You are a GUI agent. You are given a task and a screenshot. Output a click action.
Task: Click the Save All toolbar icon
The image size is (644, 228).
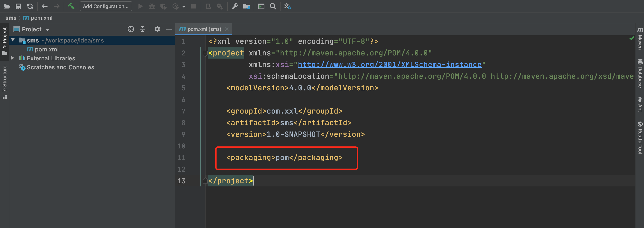[18, 6]
